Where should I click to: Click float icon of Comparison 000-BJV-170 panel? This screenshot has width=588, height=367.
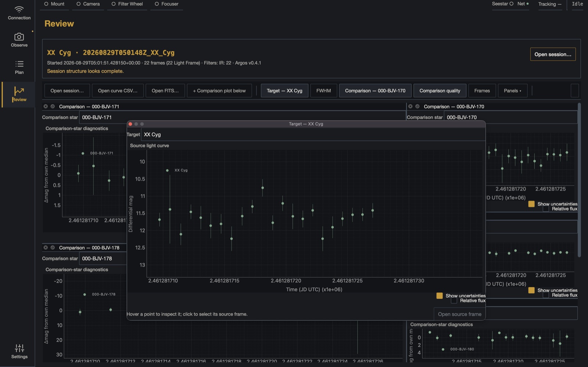pos(417,107)
